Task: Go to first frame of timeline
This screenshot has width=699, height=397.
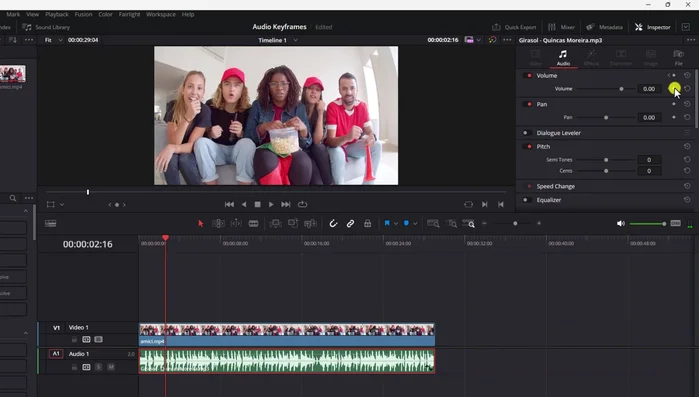Action: pos(229,205)
